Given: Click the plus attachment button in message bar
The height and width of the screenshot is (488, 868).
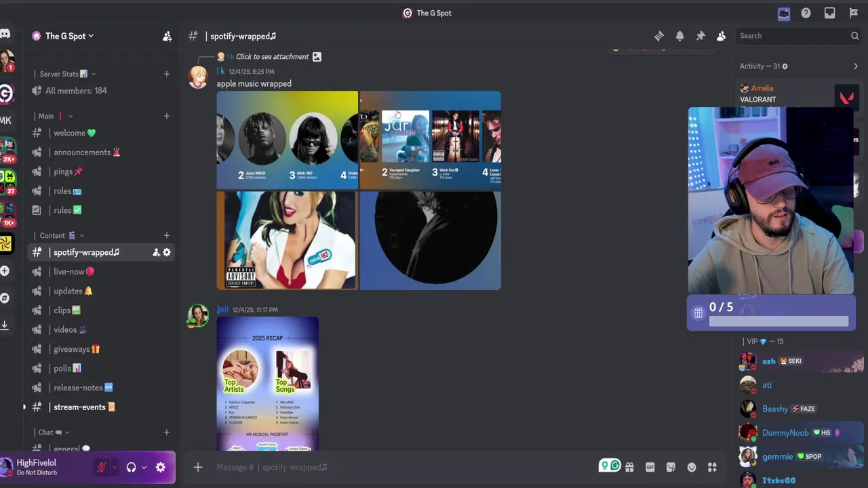Looking at the screenshot, I should coord(198,467).
